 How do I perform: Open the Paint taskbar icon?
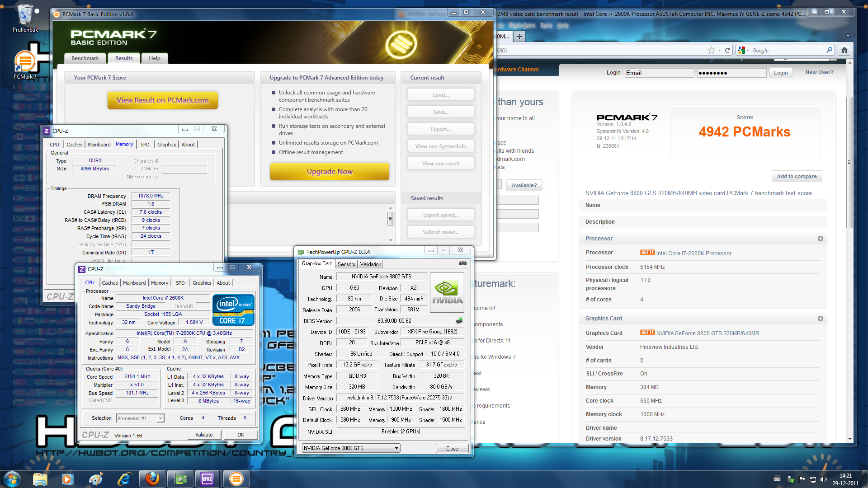(95, 479)
